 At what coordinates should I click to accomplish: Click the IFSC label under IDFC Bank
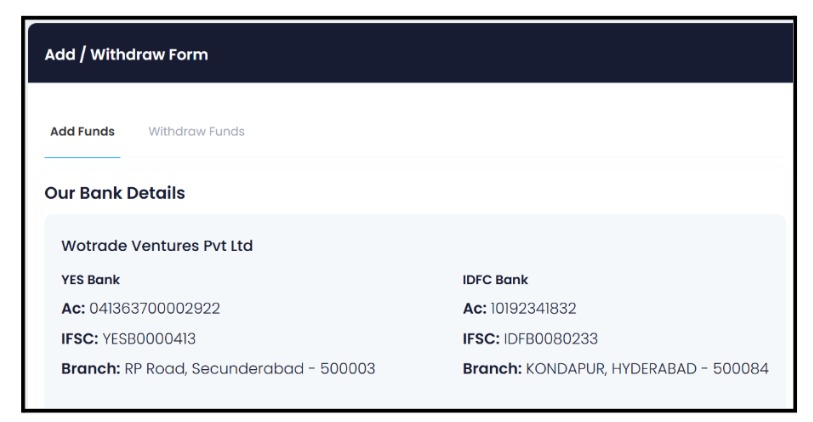(481, 338)
